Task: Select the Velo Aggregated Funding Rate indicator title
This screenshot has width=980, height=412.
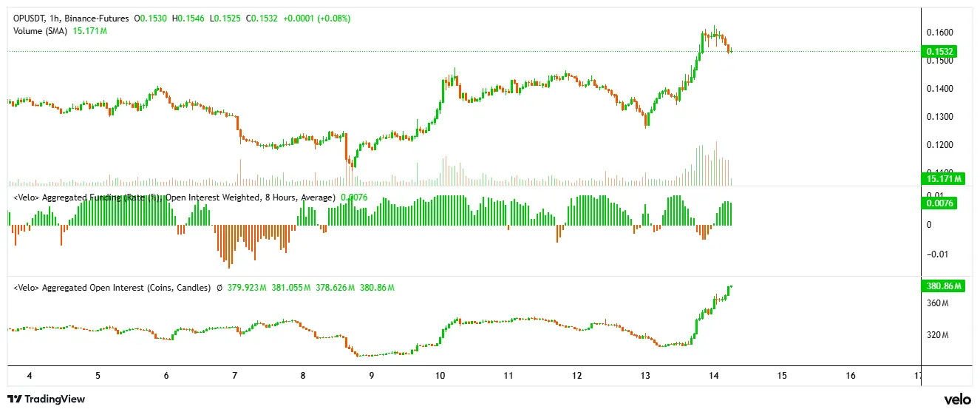Action: (174, 197)
